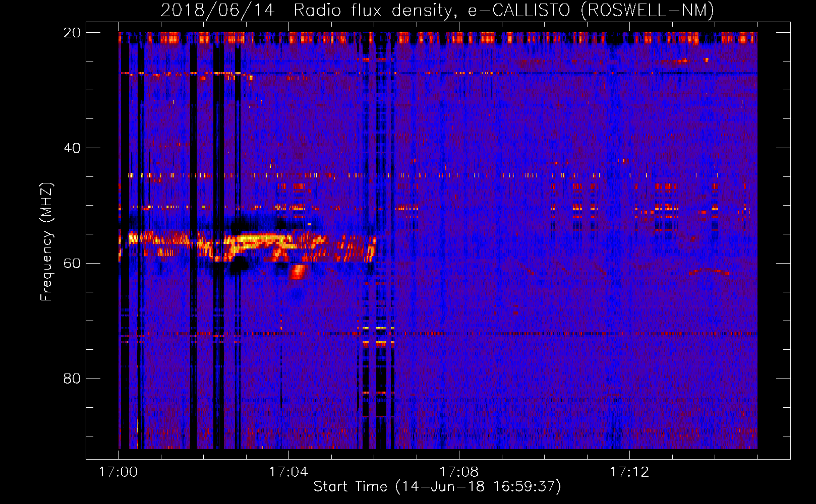
Task: Click the small red burst blob below 60 MHz
Action: coord(298,272)
